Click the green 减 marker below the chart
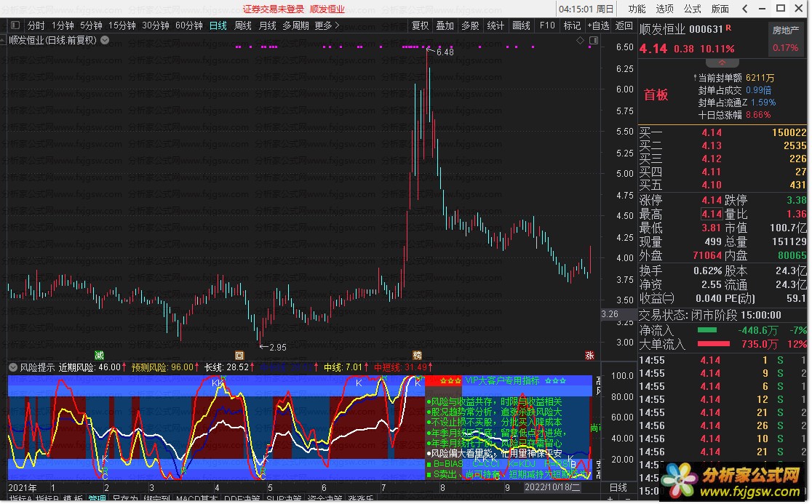 (100, 355)
